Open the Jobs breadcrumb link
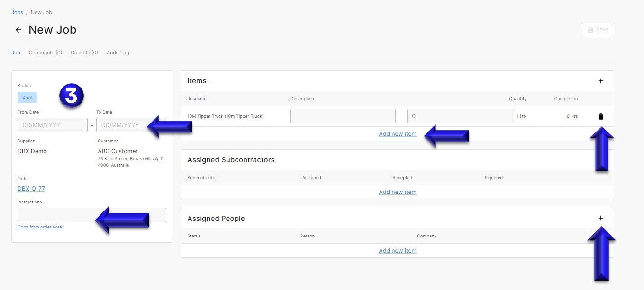This screenshot has height=290, width=644. tap(17, 12)
